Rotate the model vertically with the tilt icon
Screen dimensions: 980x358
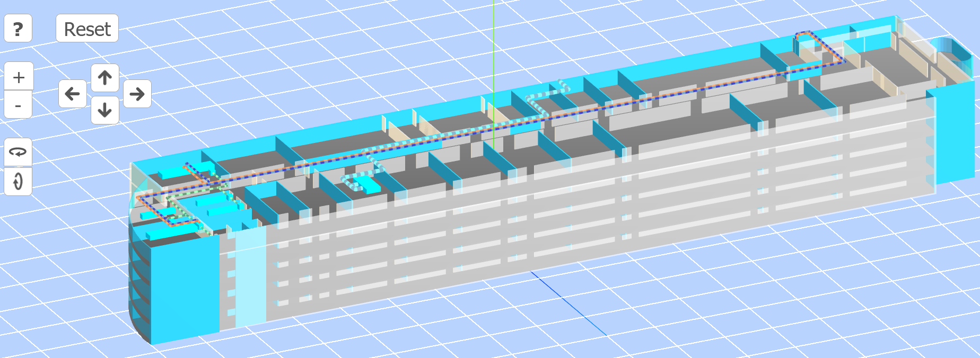coord(18,181)
